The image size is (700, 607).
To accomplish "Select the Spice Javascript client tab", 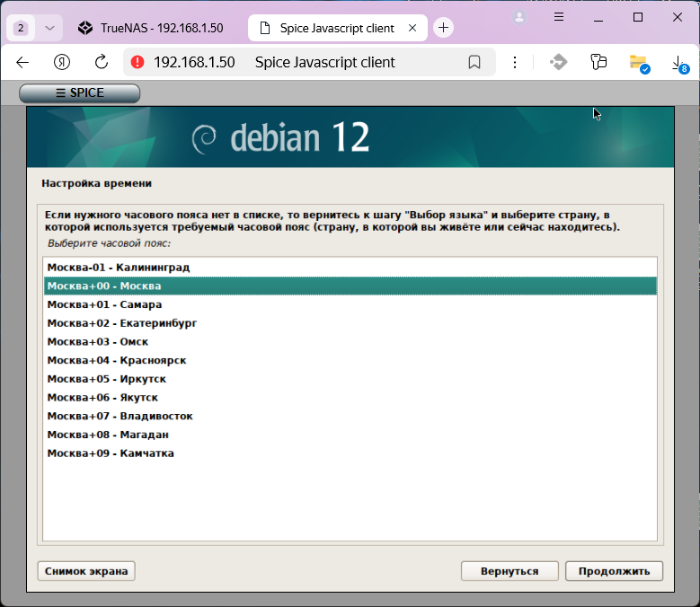I will pos(337,28).
